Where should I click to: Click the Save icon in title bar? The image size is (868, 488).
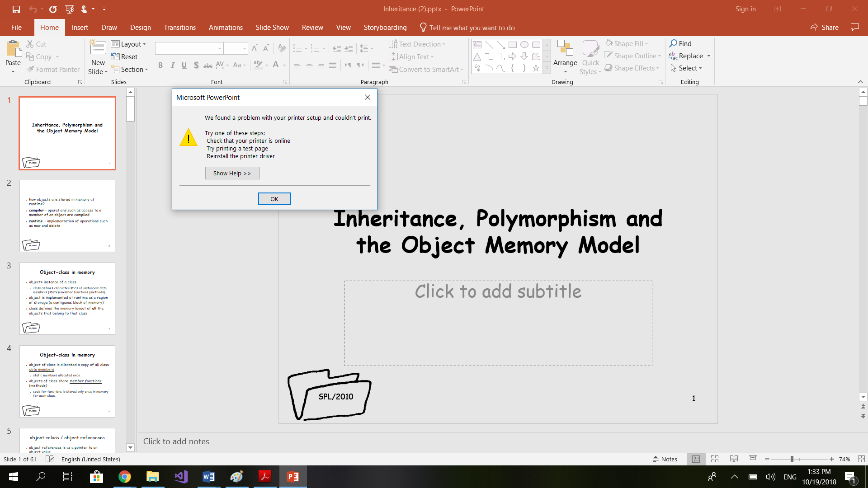(x=16, y=9)
